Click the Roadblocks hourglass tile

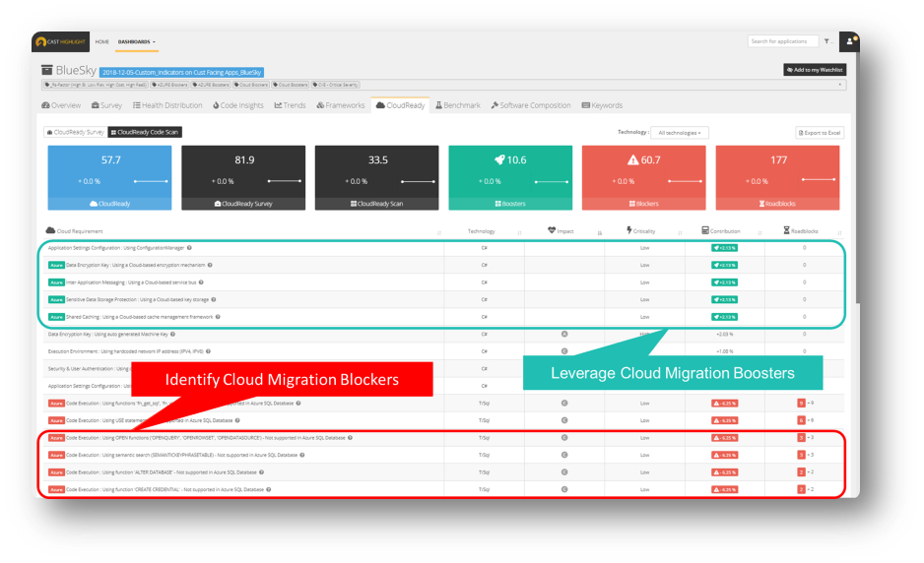(x=777, y=177)
